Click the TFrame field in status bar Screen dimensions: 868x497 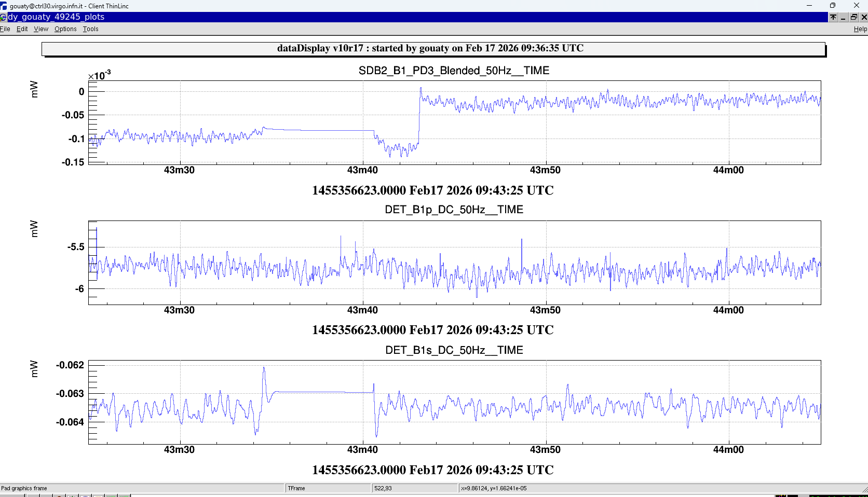pos(328,488)
